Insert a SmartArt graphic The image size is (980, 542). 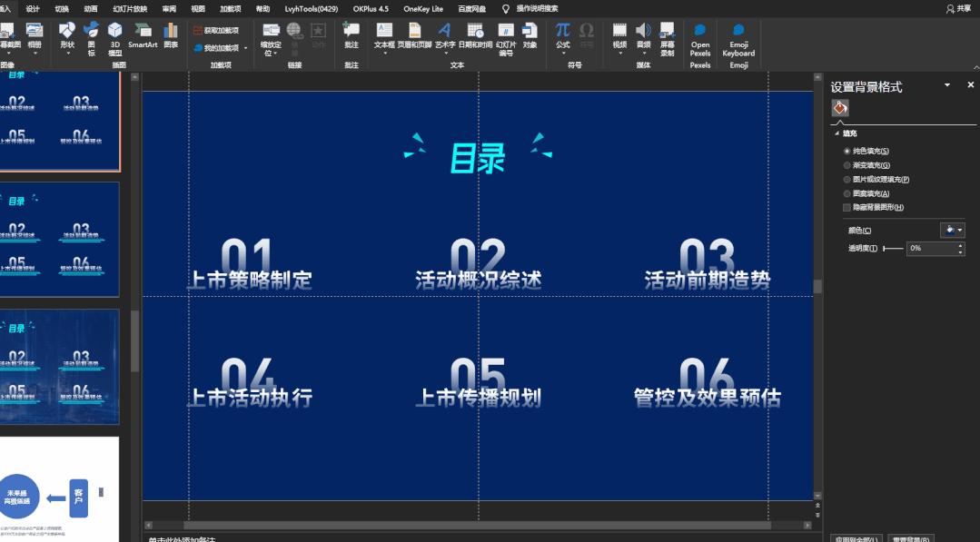(x=142, y=38)
